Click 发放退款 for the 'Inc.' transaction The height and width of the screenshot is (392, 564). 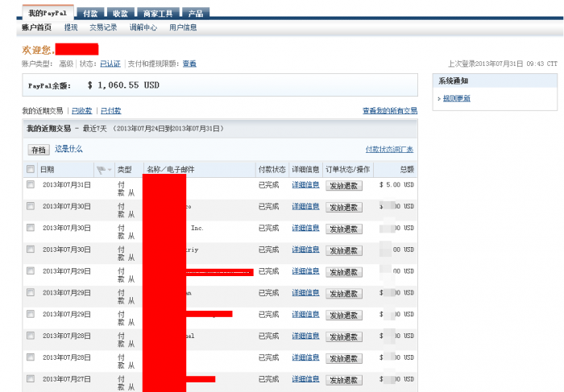tap(344, 229)
